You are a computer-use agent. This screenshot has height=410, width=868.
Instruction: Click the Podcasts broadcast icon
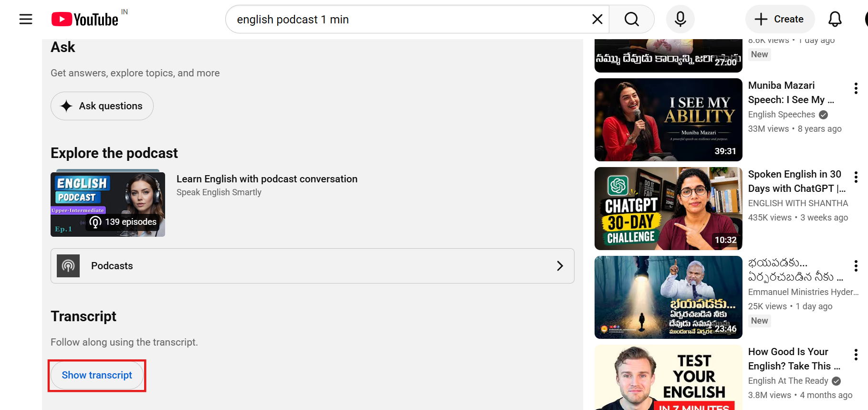coord(68,266)
